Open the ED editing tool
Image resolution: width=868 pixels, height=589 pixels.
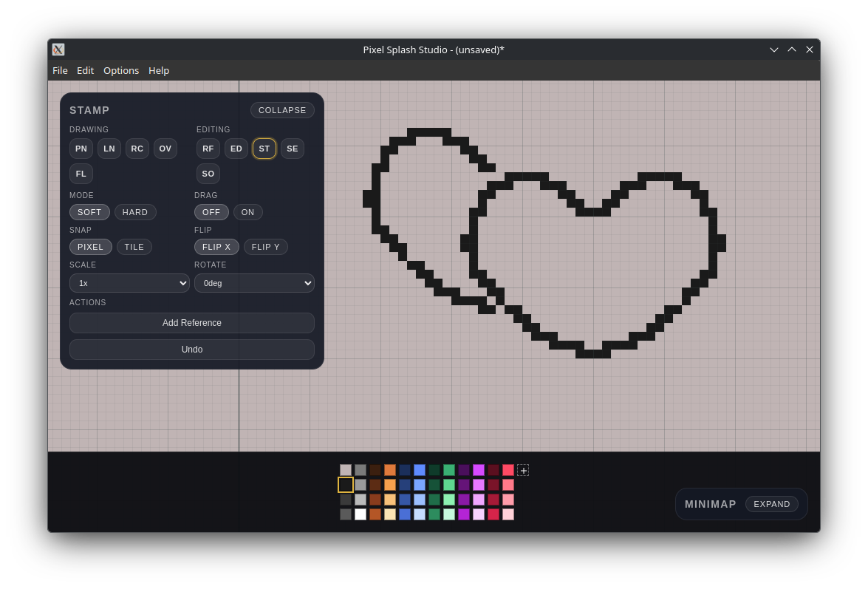point(236,149)
